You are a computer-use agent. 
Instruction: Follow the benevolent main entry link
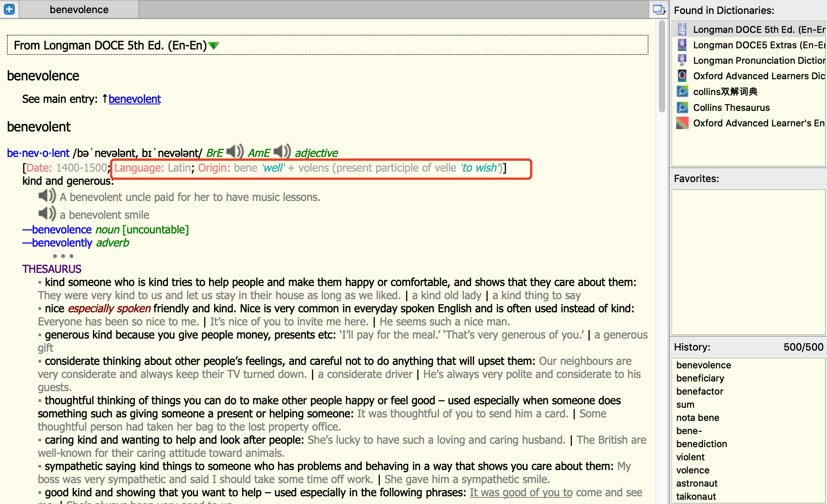coord(134,99)
